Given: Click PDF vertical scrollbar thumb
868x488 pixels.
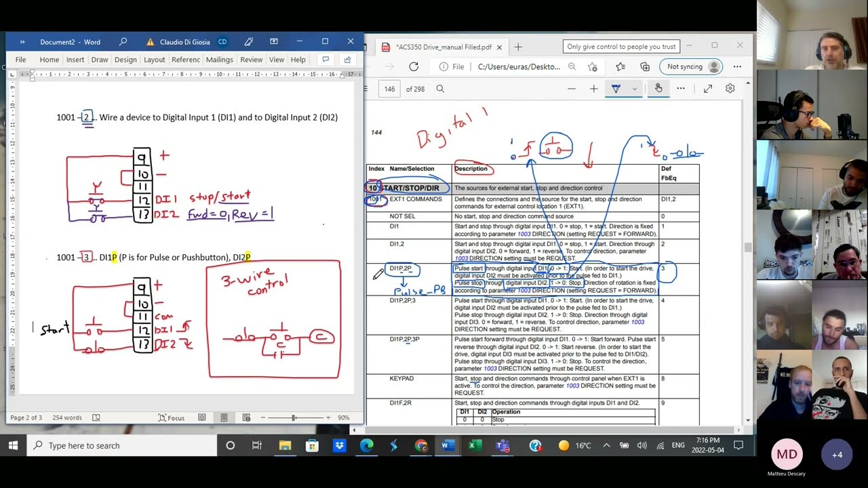Looking at the screenshot, I should [x=748, y=247].
